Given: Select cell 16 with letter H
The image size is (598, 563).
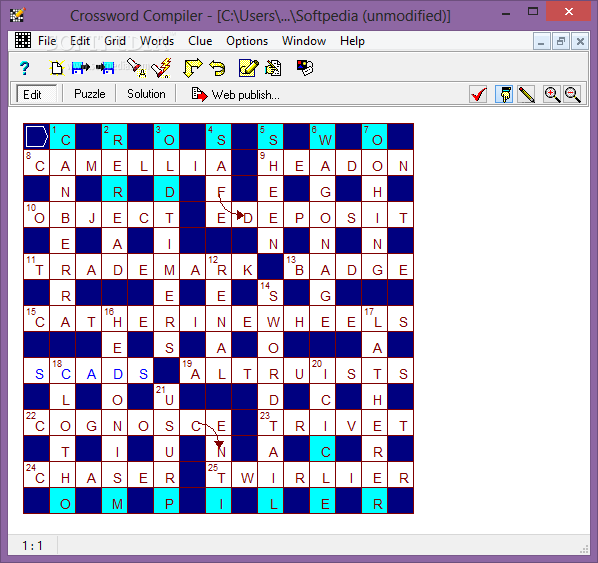Looking at the screenshot, I should (x=114, y=319).
